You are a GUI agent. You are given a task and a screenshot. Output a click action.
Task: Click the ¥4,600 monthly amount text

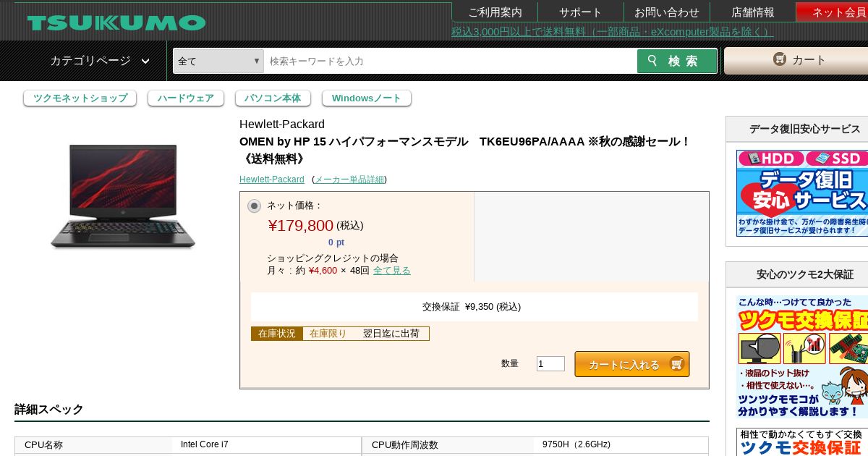(x=323, y=270)
